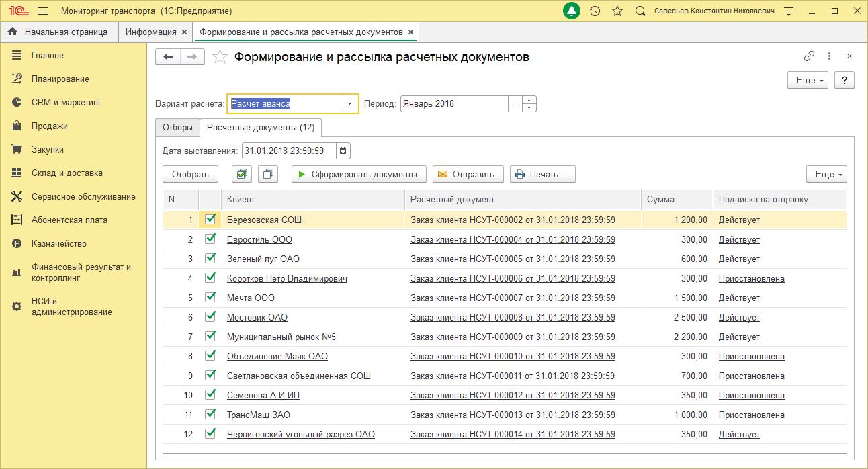Expand the Вариант расчета dropdown
Image resolution: width=868 pixels, height=469 pixels.
pyautogui.click(x=350, y=104)
